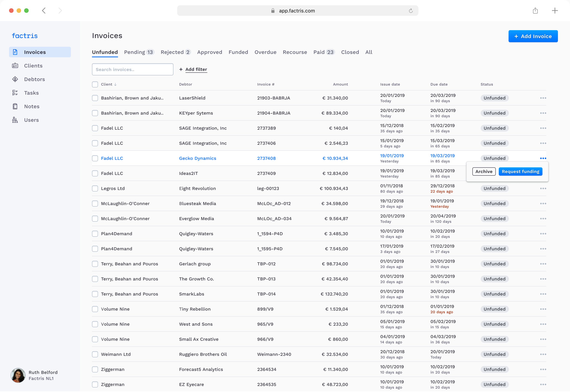Viewport: 570px width, 392px height.
Task: Open the actions menu for the LaserShield invoice
Action: pos(543,98)
